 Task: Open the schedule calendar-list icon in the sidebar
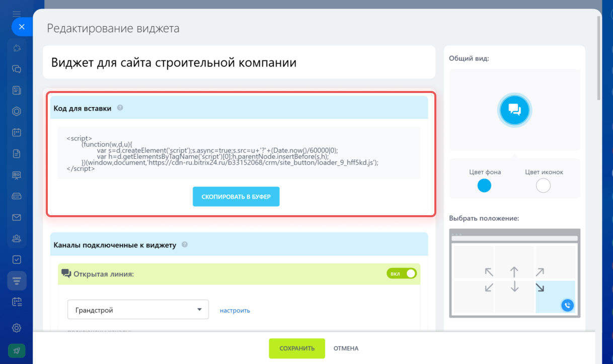click(17, 302)
